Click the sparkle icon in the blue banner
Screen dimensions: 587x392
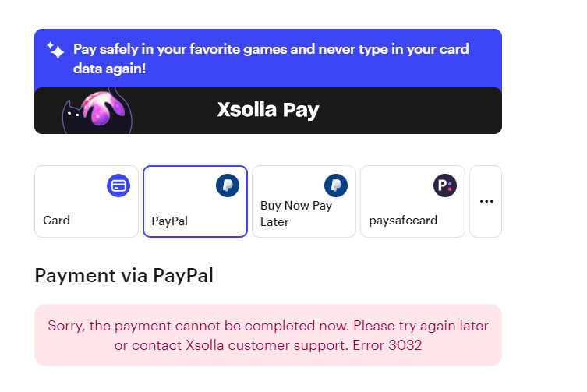click(55, 51)
